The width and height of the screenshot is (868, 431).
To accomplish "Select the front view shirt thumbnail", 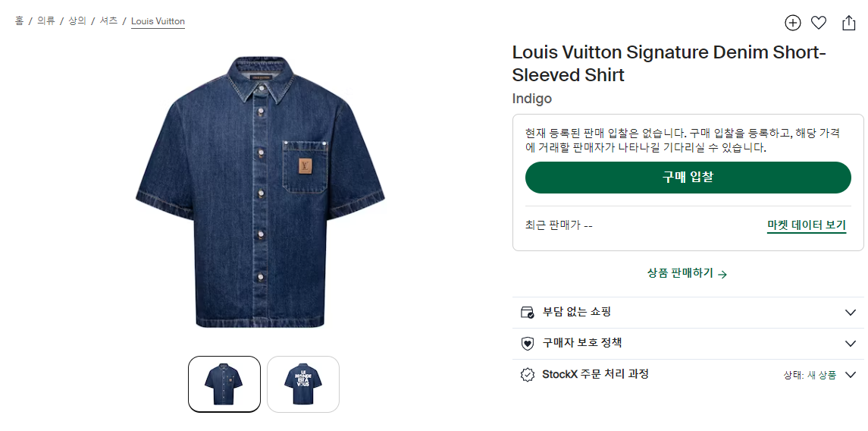I will (x=224, y=384).
